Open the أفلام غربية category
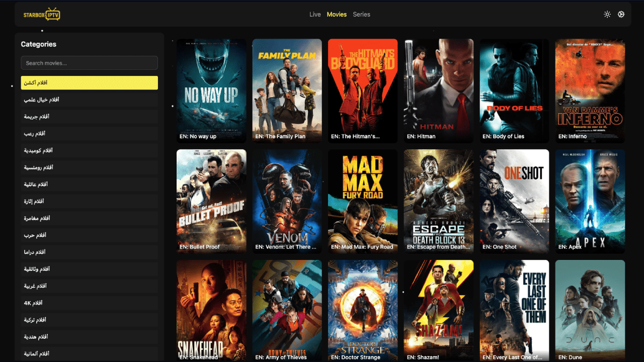This screenshot has width=644, height=362. (x=89, y=286)
